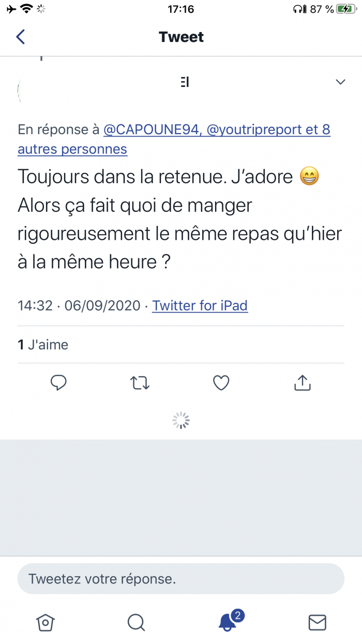Open the Search magnifier tab

coord(136,622)
